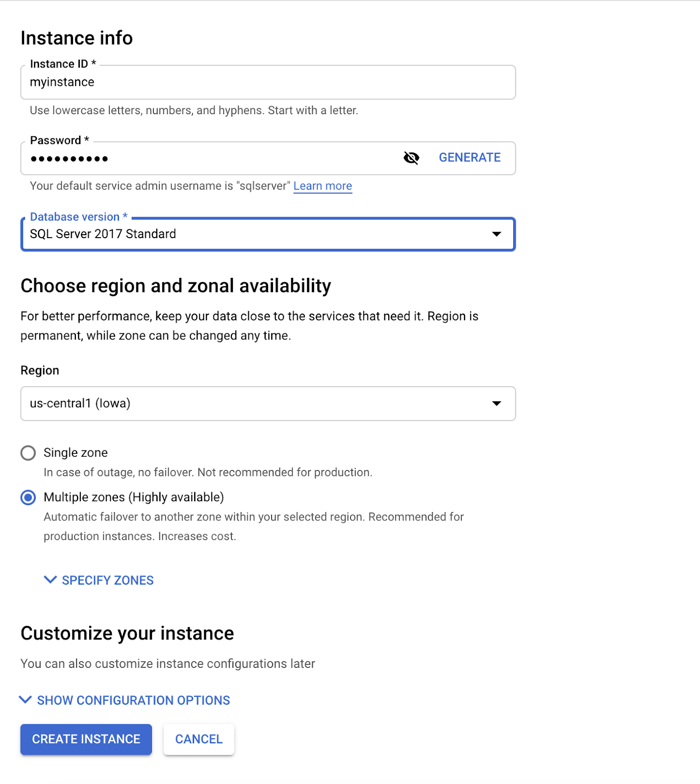Click the crossed-out eye in the Password field

pyautogui.click(x=412, y=158)
